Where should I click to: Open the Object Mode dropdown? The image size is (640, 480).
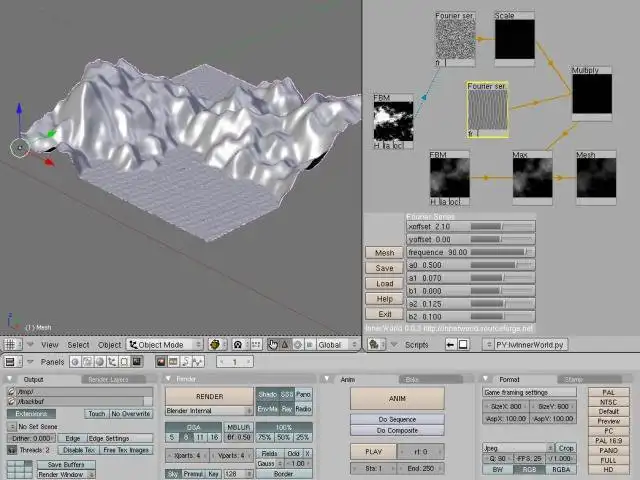(x=165, y=344)
